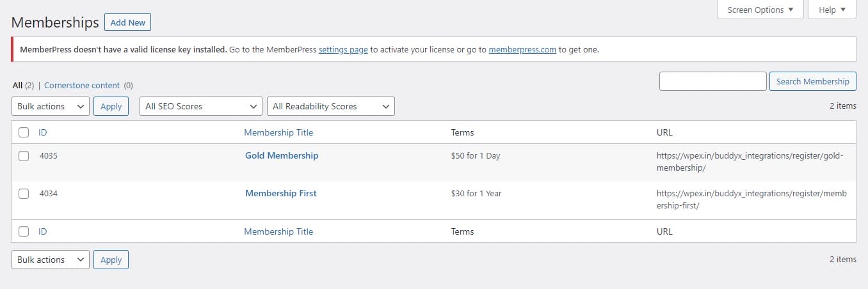Expand the Help tab

point(832,10)
